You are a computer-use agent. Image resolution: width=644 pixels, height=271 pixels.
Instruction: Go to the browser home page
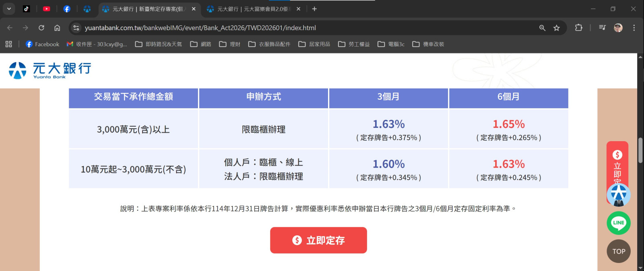tap(57, 28)
